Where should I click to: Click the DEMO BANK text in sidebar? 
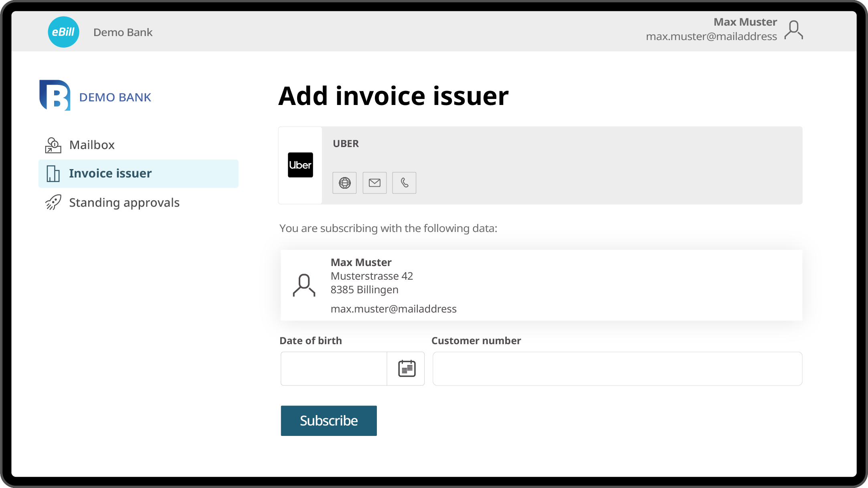[x=115, y=97]
